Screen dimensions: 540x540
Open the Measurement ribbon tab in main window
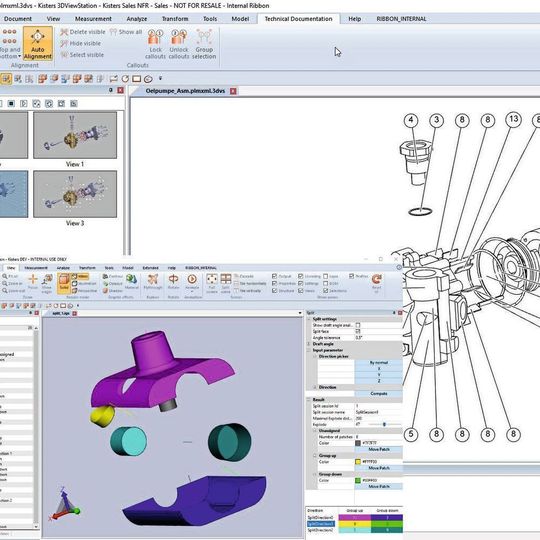(x=93, y=19)
